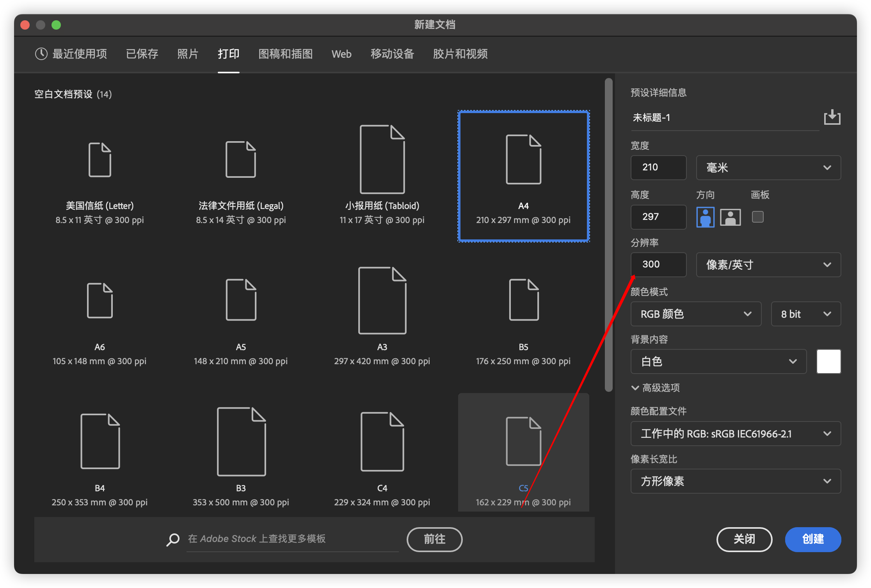Select the 法律文件用纸 (Legal) preset icon
The image size is (871, 588).
click(x=241, y=159)
